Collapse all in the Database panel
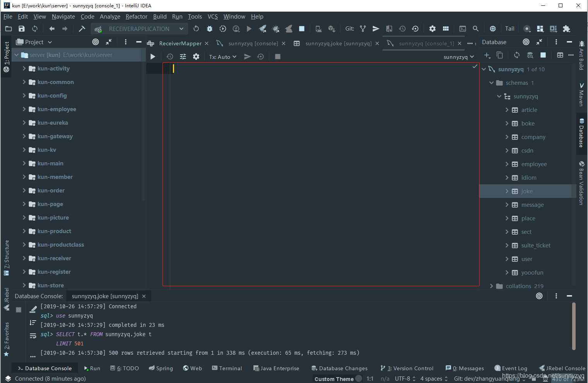Viewport: 588px width, 383px height. [539, 42]
